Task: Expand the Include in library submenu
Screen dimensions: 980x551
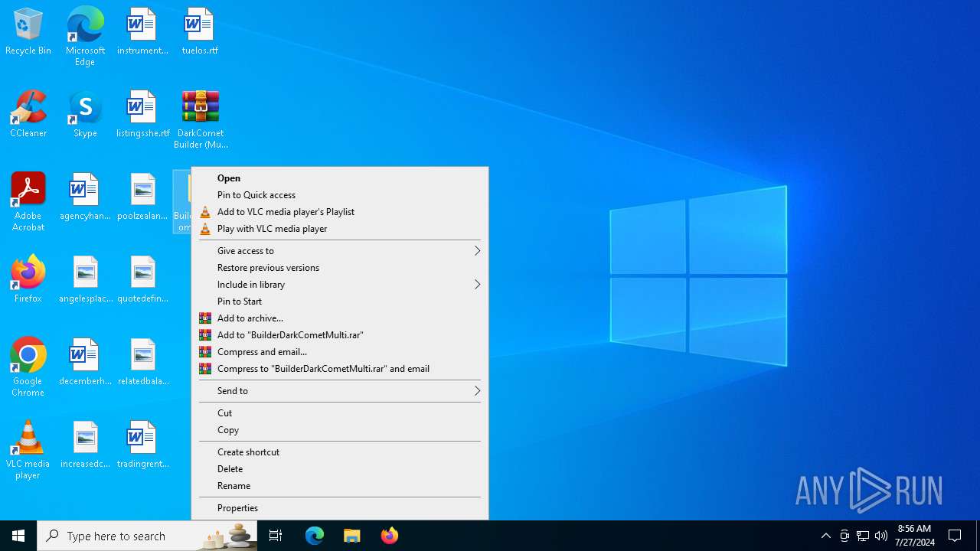Action: pyautogui.click(x=339, y=285)
